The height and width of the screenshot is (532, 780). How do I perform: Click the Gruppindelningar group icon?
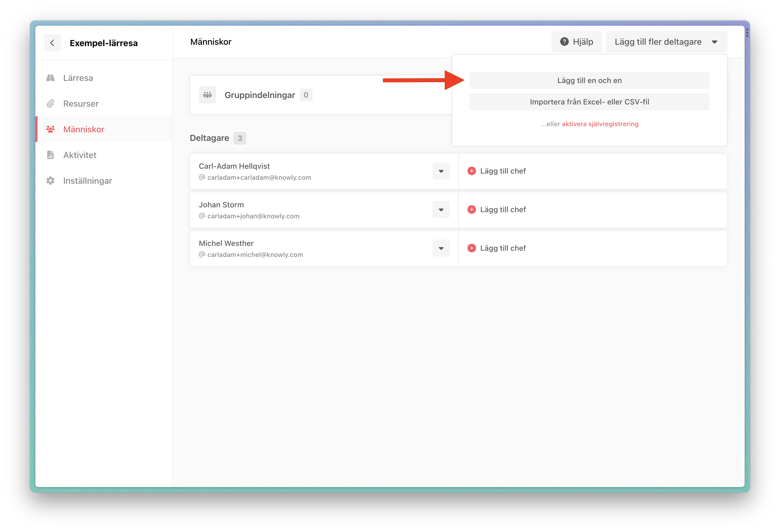[207, 95]
